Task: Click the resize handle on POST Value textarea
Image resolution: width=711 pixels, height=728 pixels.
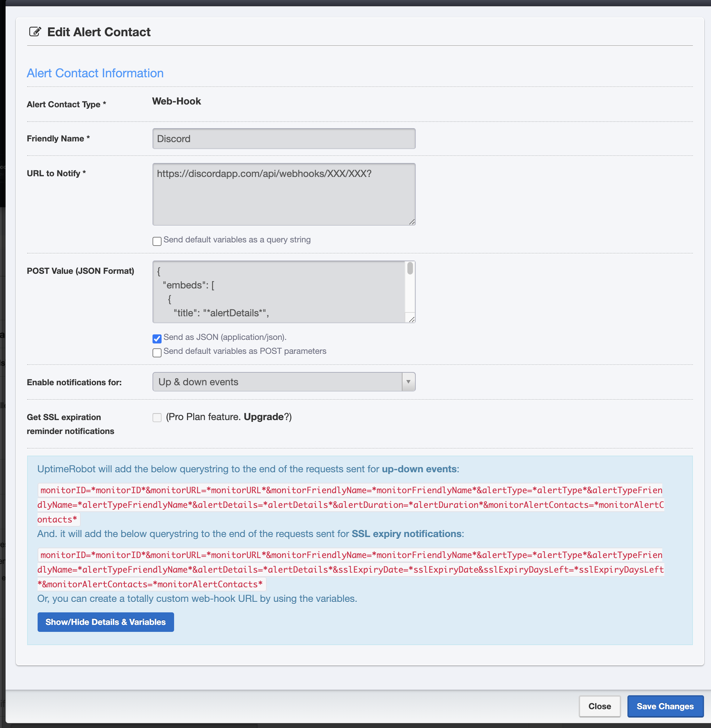Action: [412, 319]
